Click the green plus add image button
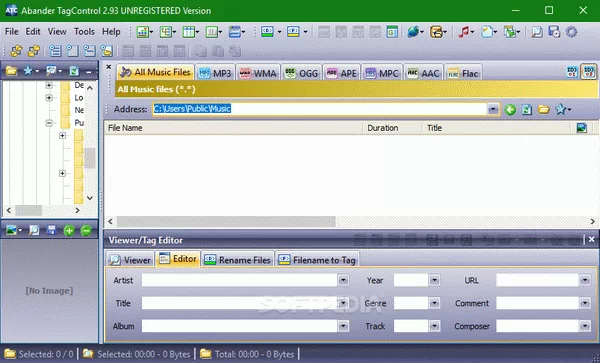This screenshot has width=600, height=363. point(69,230)
